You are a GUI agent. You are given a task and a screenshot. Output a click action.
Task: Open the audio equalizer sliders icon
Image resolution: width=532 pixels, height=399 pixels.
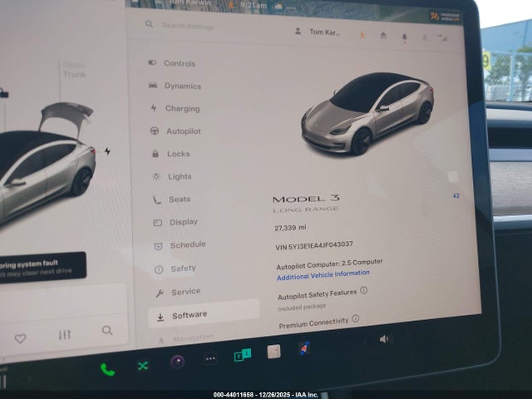[x=65, y=334]
